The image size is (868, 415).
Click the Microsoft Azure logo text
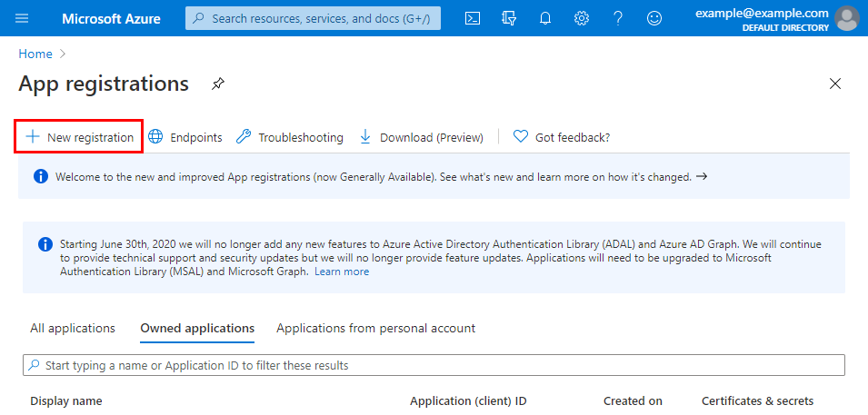[x=111, y=19]
